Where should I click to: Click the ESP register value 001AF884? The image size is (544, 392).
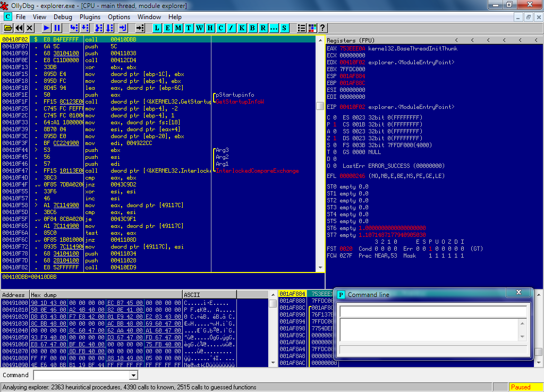pyautogui.click(x=352, y=76)
